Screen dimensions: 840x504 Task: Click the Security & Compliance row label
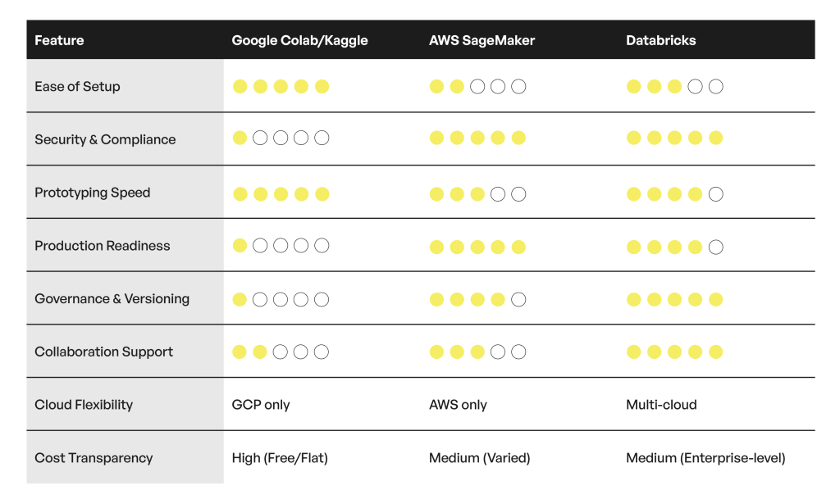(x=105, y=139)
